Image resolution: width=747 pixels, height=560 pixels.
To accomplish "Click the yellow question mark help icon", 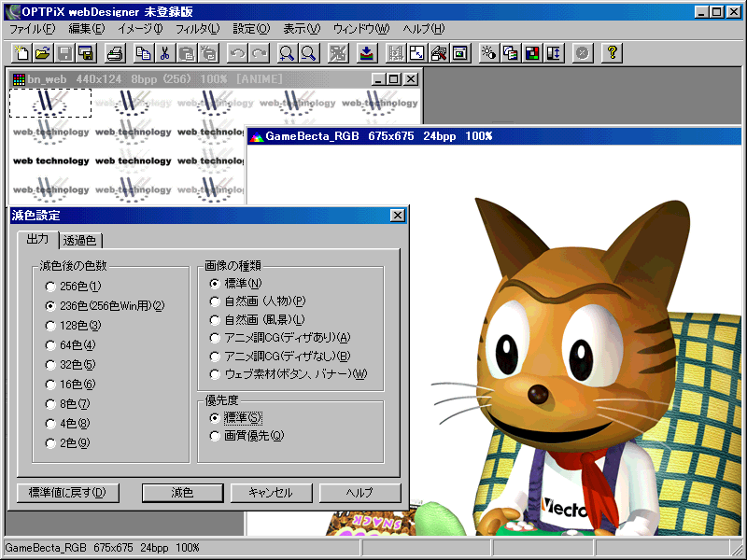I will pos(612,53).
